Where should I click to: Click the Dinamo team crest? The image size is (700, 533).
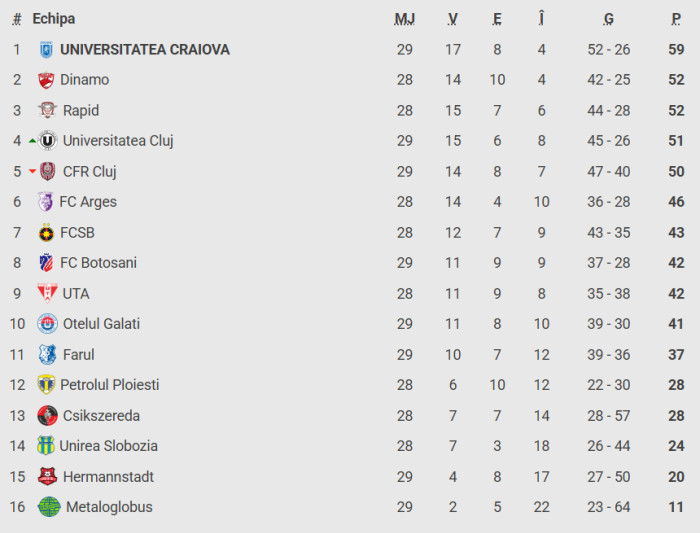coord(45,80)
